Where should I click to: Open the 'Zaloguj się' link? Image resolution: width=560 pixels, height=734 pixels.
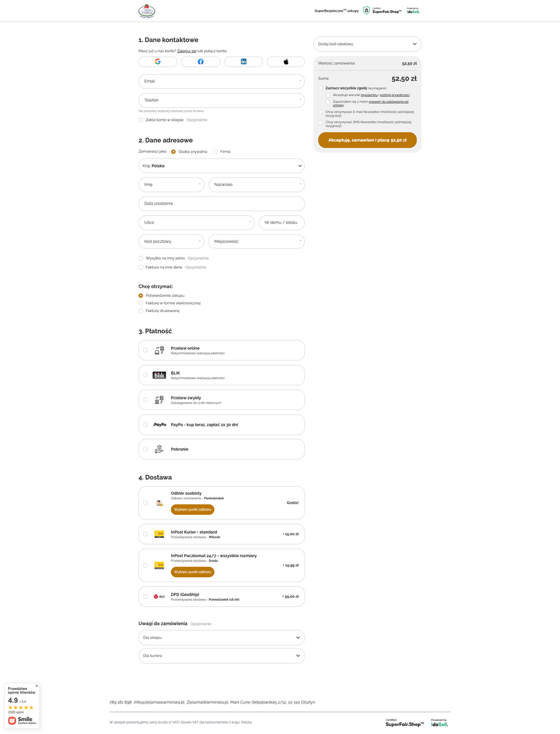(x=187, y=50)
